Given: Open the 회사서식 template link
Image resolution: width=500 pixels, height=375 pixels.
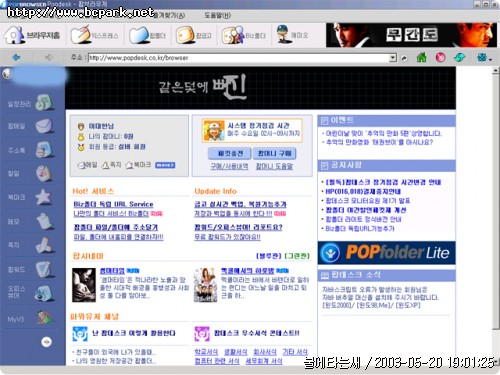Looking at the screenshot, I should 265,352.
